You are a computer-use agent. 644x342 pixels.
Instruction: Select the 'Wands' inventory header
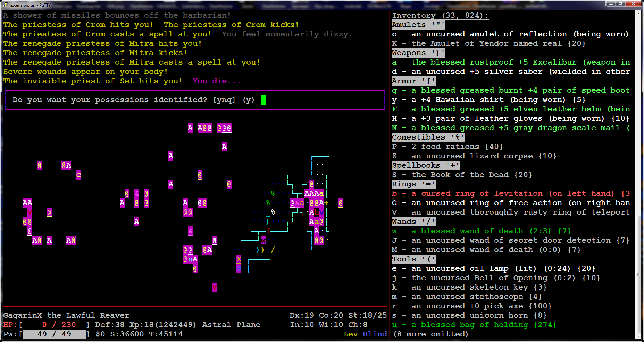(413, 222)
